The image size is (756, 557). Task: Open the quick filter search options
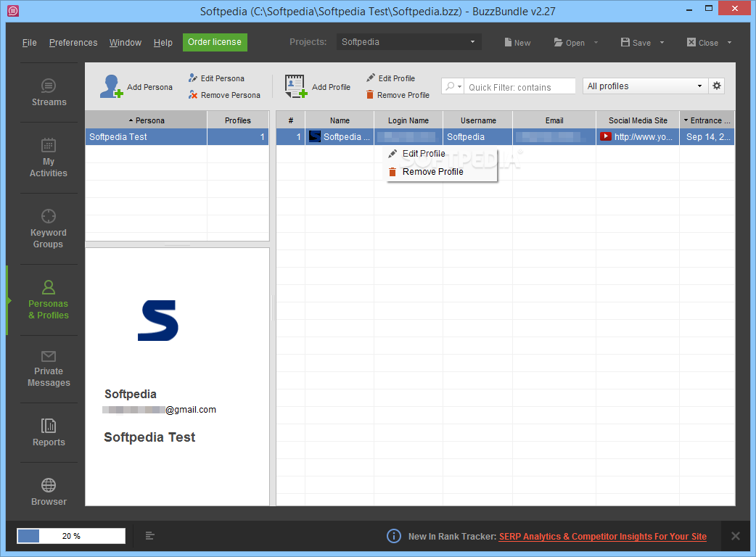(453, 87)
